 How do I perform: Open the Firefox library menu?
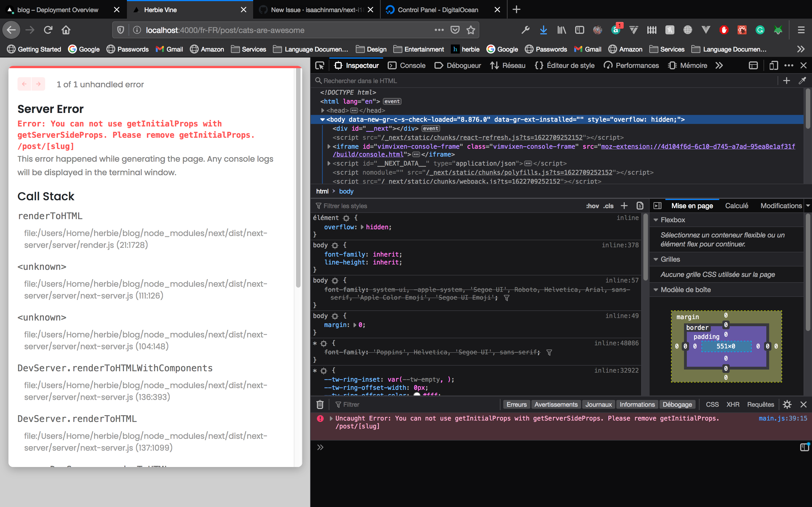click(x=561, y=30)
